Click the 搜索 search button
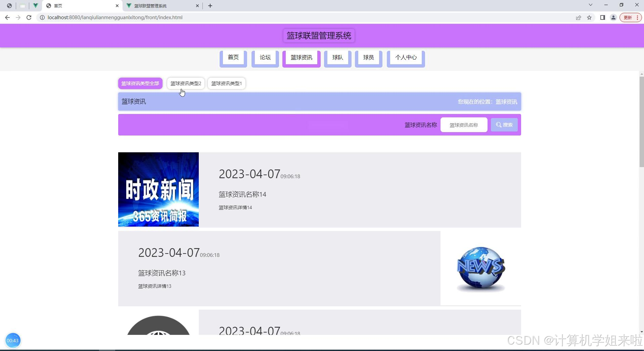Image resolution: width=644 pixels, height=351 pixels. click(504, 125)
